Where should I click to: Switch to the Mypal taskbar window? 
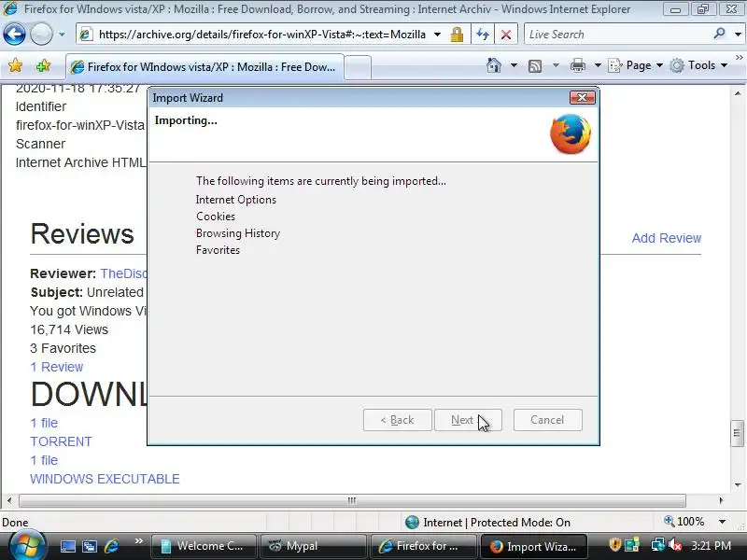(x=313, y=546)
